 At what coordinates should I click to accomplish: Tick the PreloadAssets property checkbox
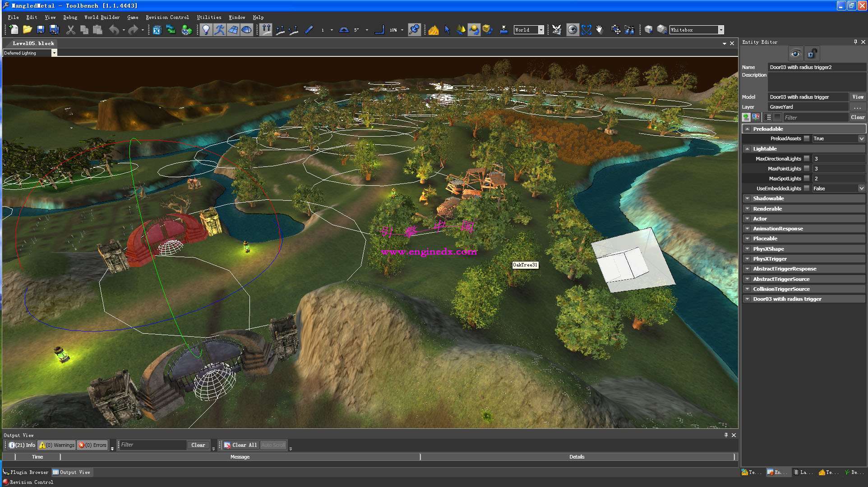click(807, 138)
